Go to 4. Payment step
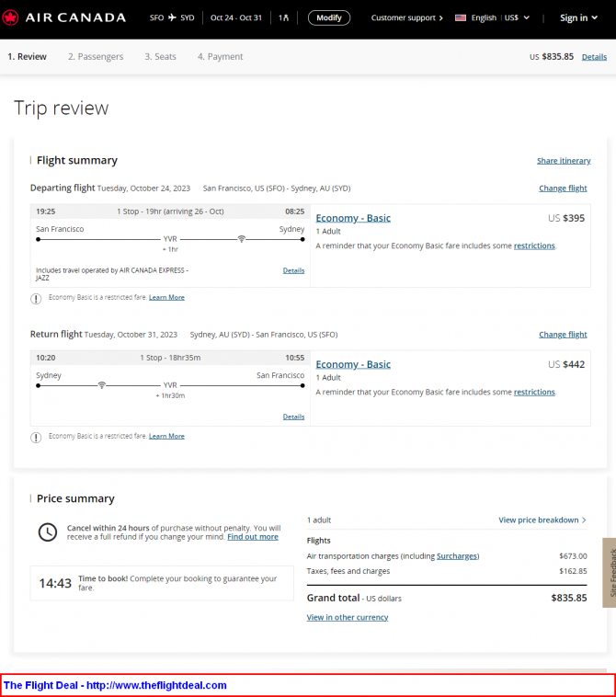This screenshot has height=697, width=616. 221,56
